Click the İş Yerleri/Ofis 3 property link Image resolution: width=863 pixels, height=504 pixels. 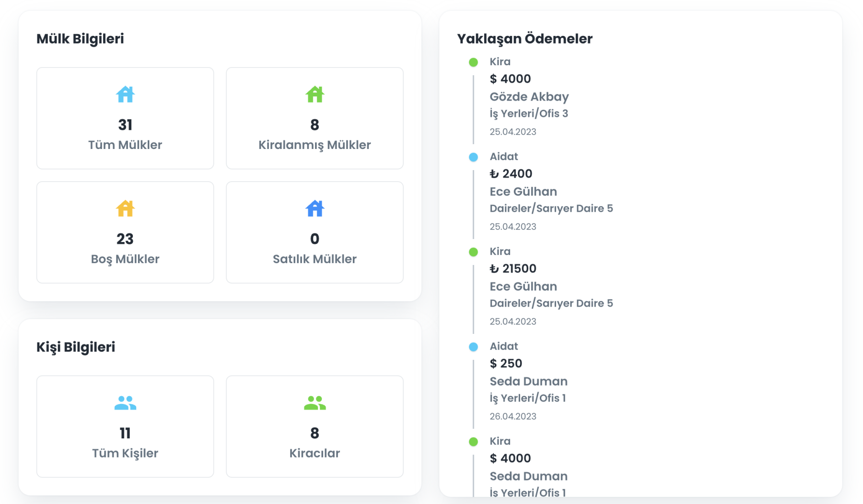pyautogui.click(x=529, y=114)
